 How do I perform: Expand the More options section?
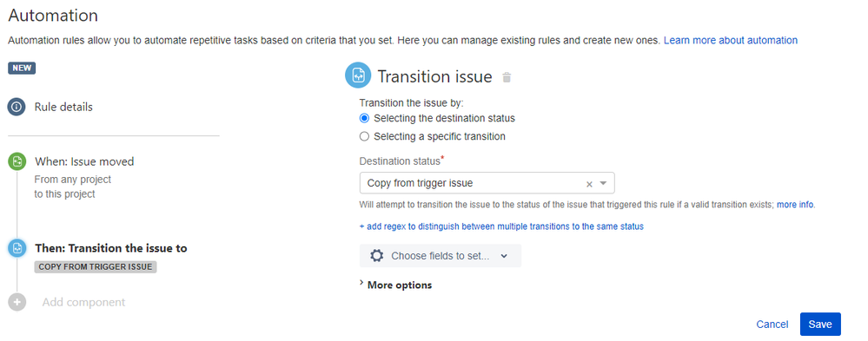[396, 285]
